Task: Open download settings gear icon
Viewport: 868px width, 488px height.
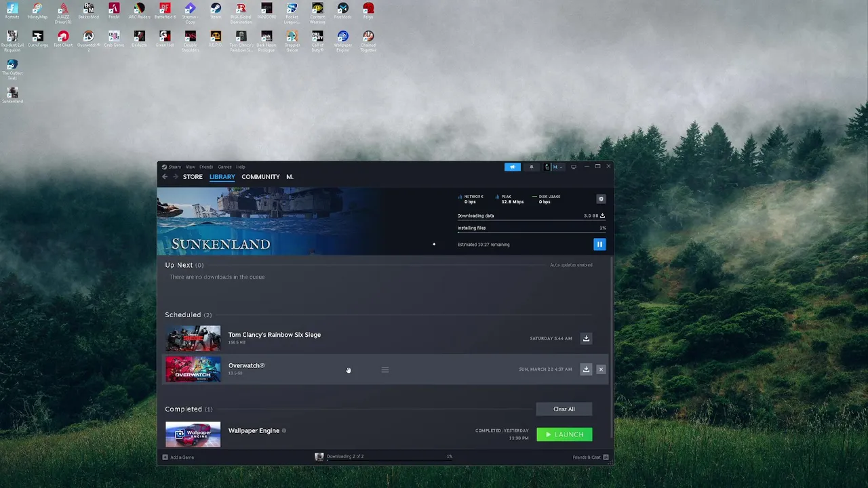Action: [601, 199]
